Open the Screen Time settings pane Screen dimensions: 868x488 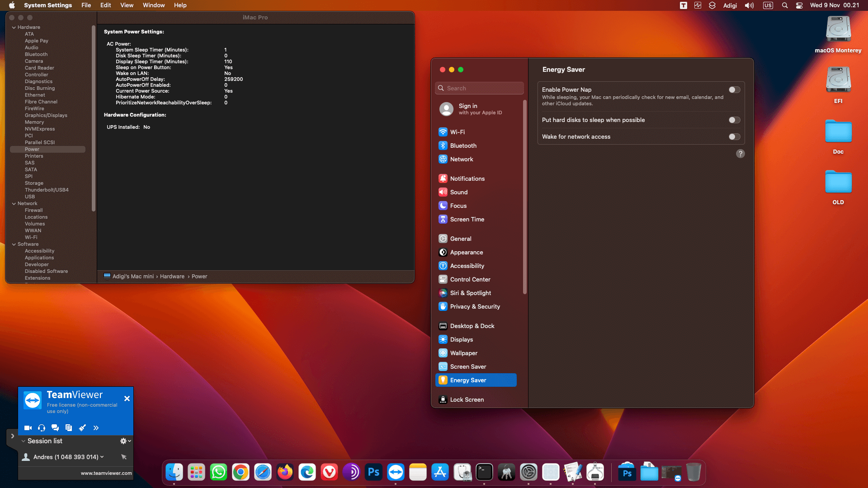point(467,219)
